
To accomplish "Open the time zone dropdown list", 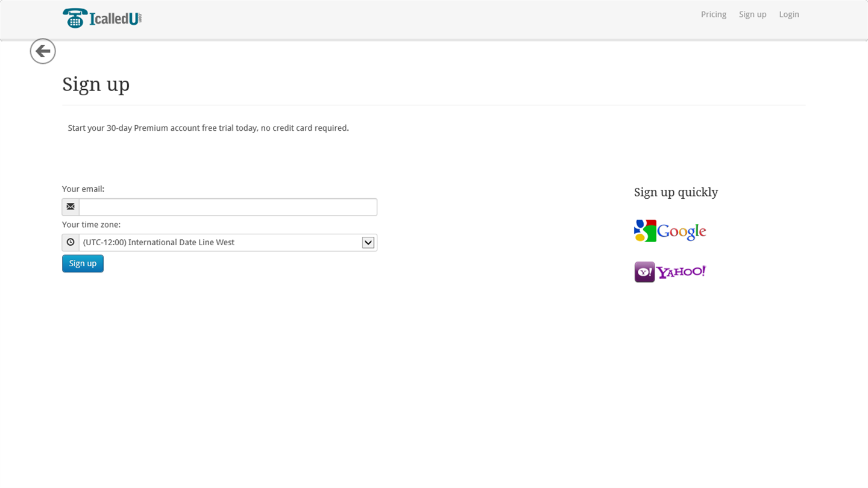I will [220, 242].
